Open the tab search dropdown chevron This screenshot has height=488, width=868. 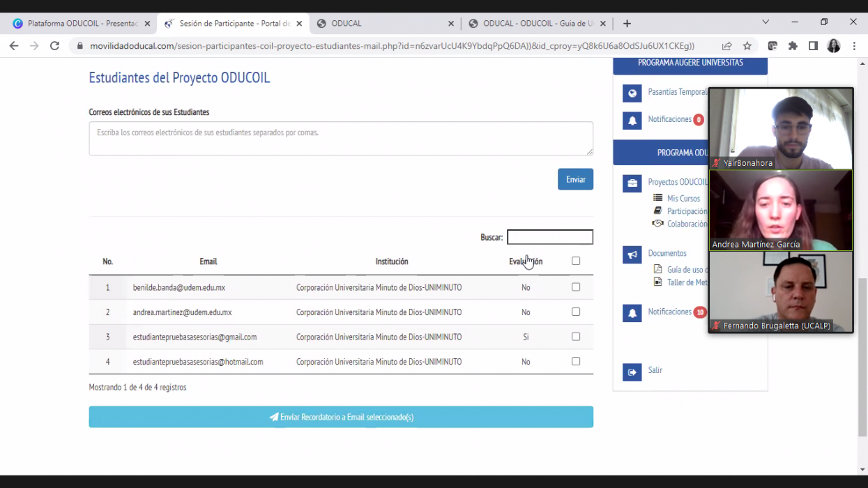pos(766,22)
